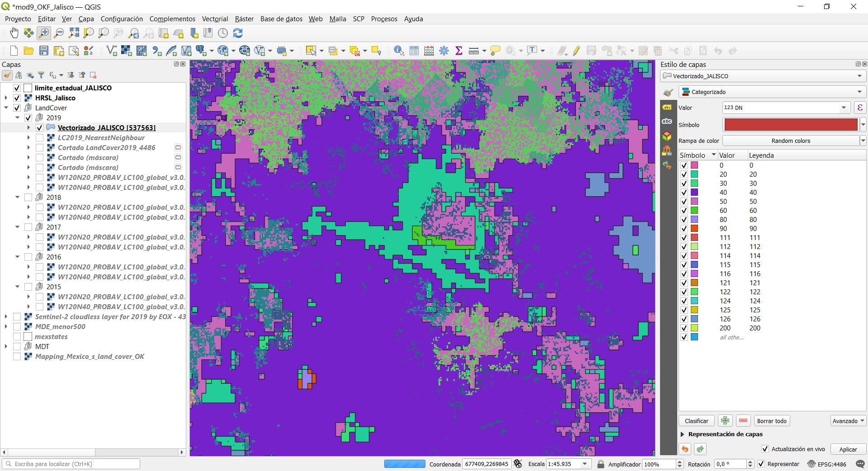Viewport: 868px width, 471px height.
Task: Enable the MDE_menor500 layer checkbox
Action: pyautogui.click(x=17, y=326)
